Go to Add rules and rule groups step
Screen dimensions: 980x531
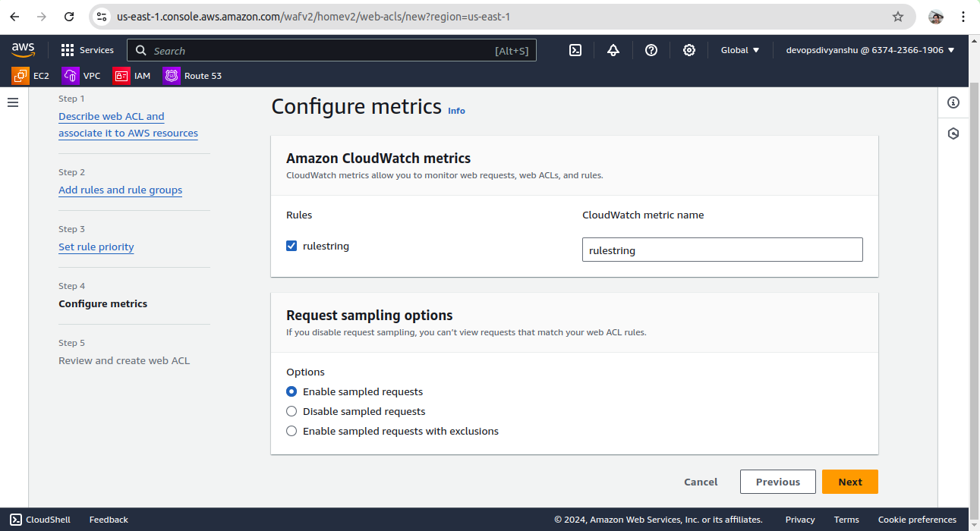120,190
